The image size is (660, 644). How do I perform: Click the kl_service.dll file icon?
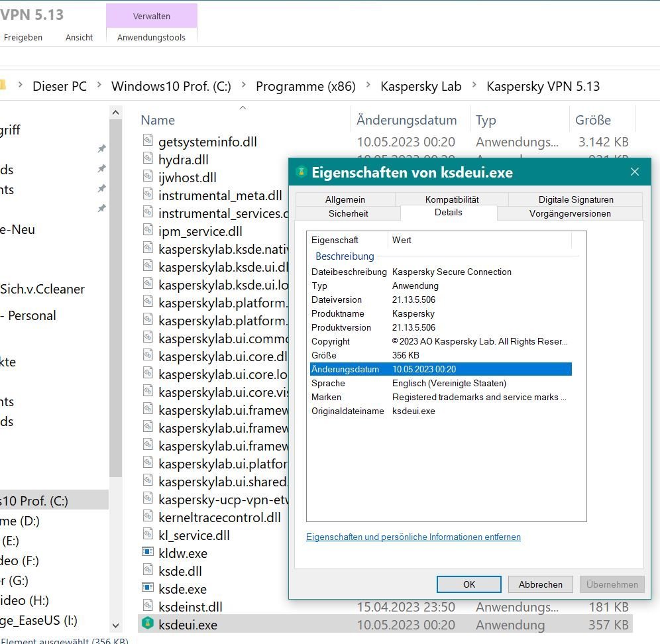click(148, 534)
